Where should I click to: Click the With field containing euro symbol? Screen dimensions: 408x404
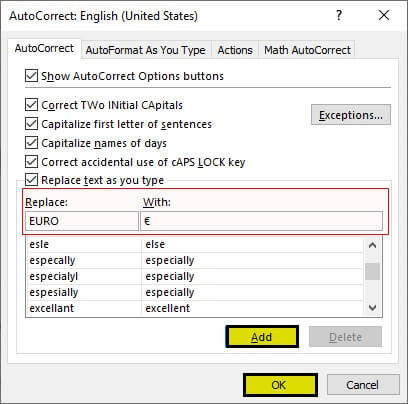(x=261, y=221)
